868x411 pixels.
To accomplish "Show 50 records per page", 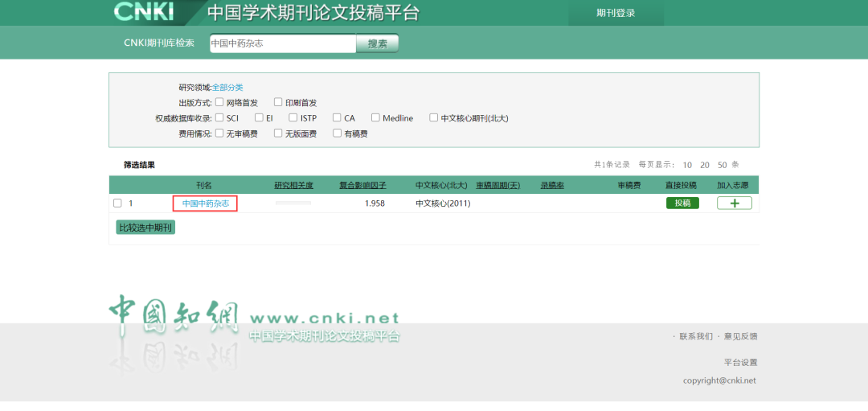I will tap(723, 165).
